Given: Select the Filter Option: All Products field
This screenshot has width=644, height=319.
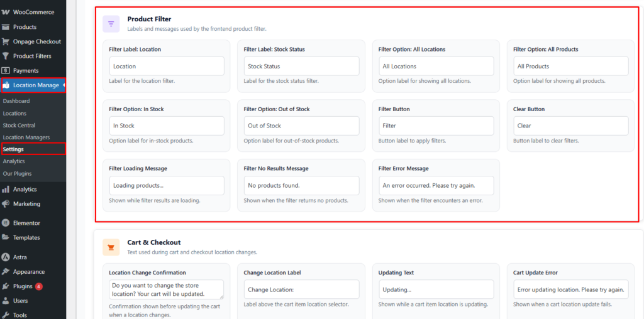Looking at the screenshot, I should [570, 66].
